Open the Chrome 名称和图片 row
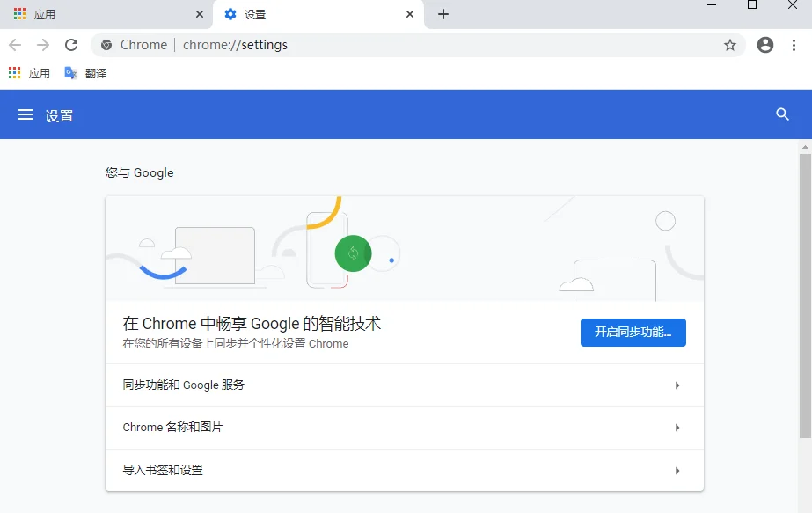This screenshot has height=513, width=812. point(405,428)
